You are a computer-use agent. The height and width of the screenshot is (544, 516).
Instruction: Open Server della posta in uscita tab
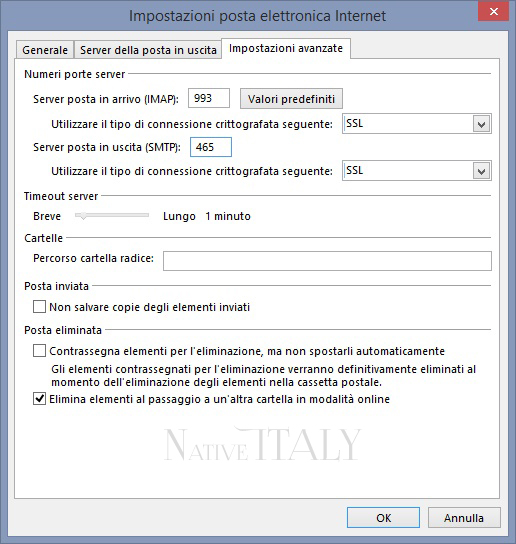pyautogui.click(x=148, y=50)
